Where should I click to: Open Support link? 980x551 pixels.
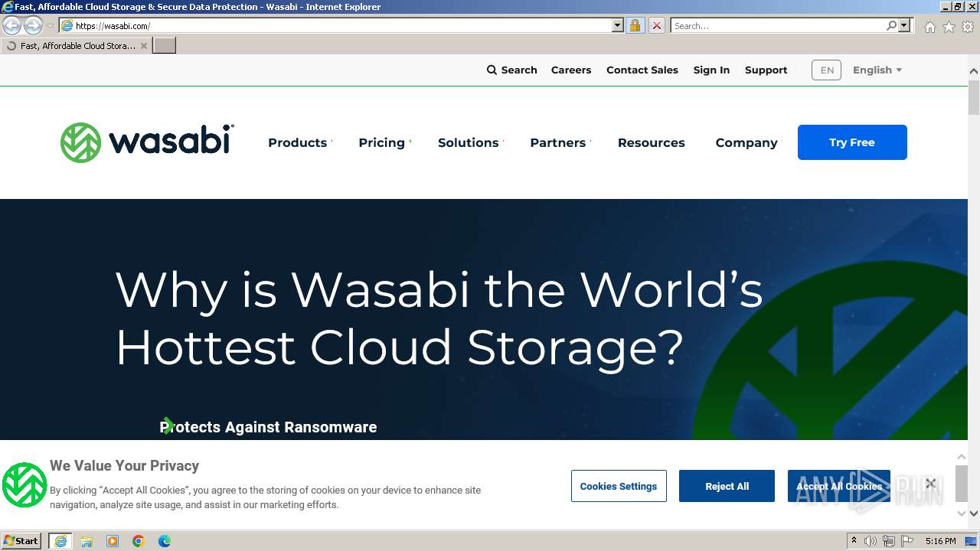pos(766,70)
